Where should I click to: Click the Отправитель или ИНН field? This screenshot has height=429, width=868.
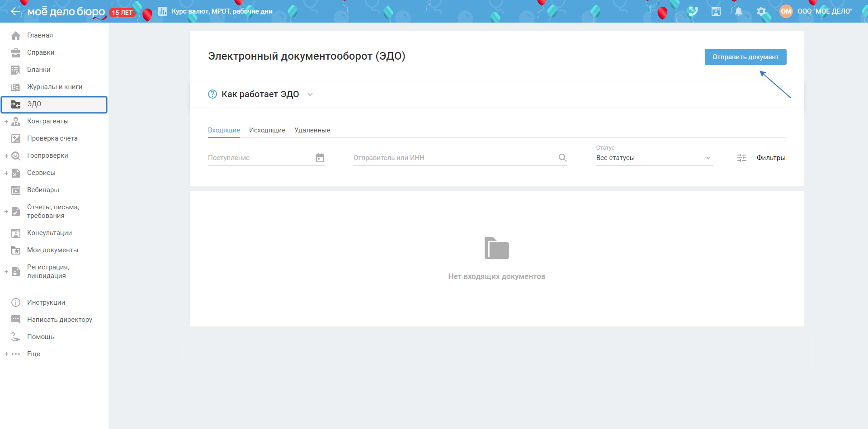pyautogui.click(x=460, y=158)
